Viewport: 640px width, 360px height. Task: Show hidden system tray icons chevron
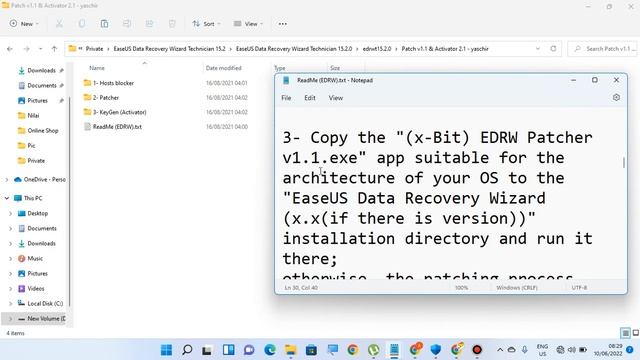coord(500,350)
